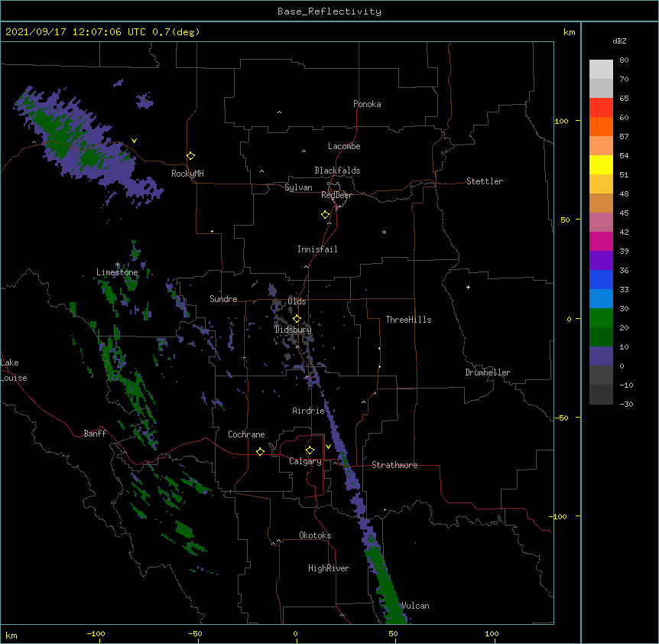The width and height of the screenshot is (659, 644).
Task: Click the 80 value at the legend top
Action: [x=624, y=60]
